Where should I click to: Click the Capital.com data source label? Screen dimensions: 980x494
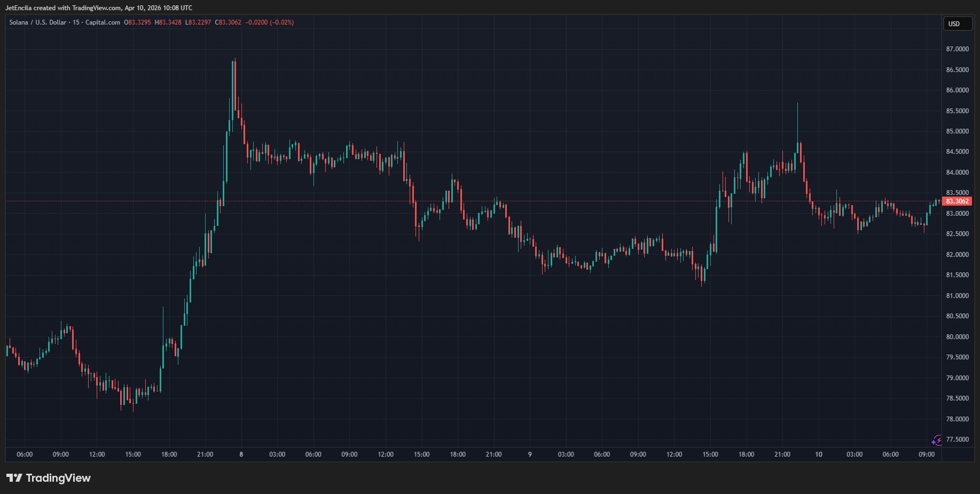click(103, 22)
